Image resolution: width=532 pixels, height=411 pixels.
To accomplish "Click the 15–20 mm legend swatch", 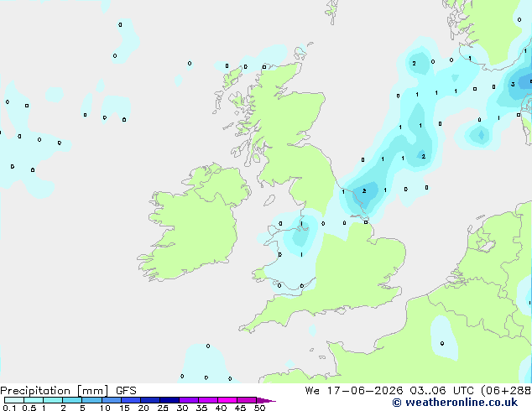I will click(x=131, y=400).
